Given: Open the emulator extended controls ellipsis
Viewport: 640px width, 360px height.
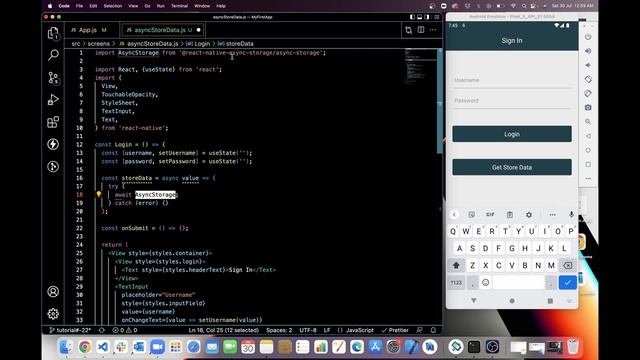Looking at the screenshot, I should pos(588,178).
